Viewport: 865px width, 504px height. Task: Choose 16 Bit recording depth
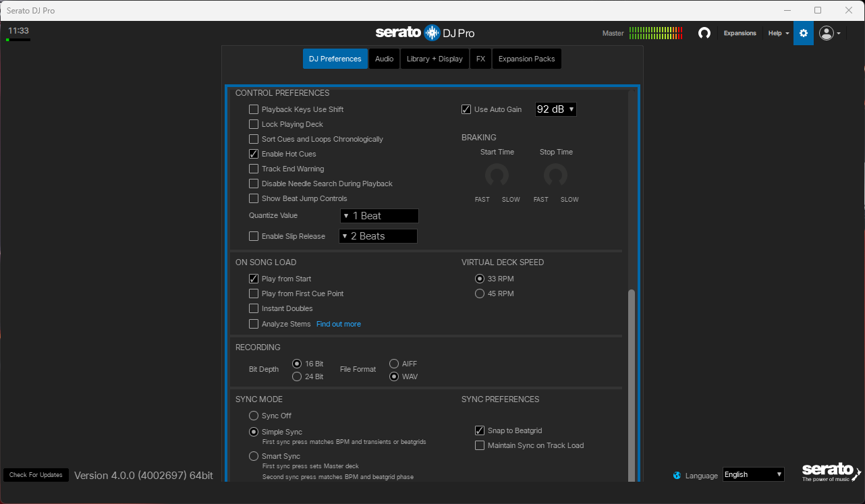(x=297, y=364)
